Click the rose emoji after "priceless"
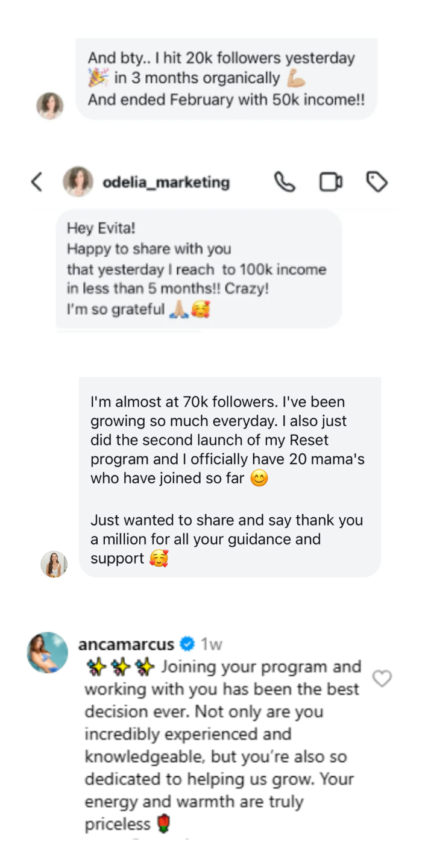This screenshot has height=868, width=425. click(x=163, y=824)
